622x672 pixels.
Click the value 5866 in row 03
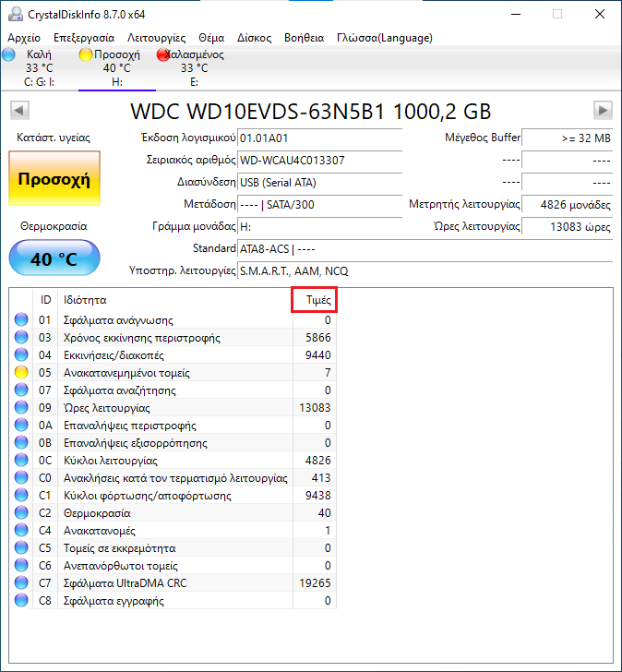click(317, 338)
